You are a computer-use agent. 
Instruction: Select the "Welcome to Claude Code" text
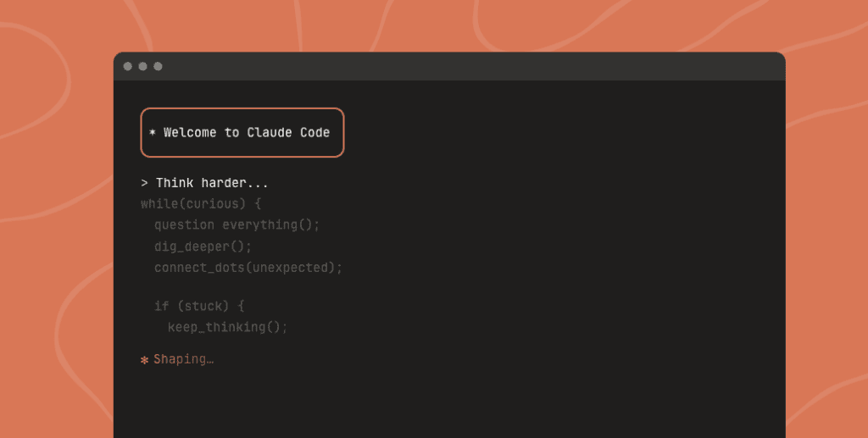tap(247, 133)
